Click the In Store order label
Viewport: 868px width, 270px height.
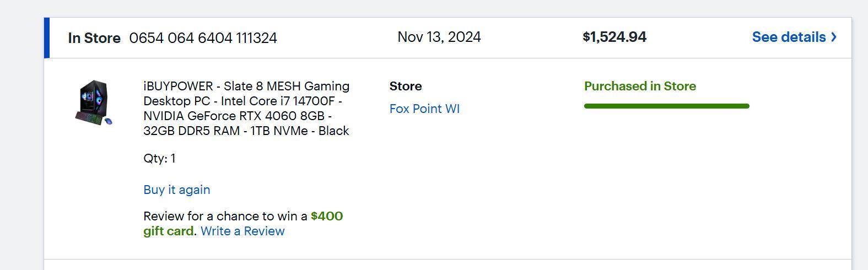pyautogui.click(x=94, y=38)
